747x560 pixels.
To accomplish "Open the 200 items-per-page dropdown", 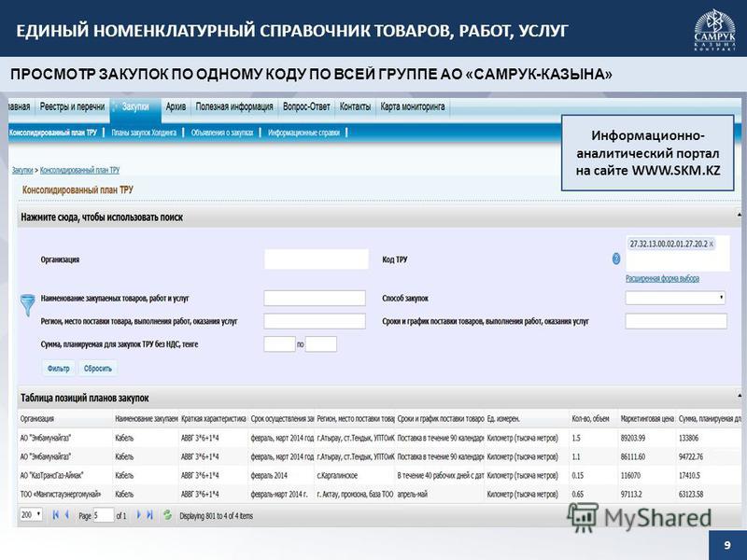I will click(31, 515).
